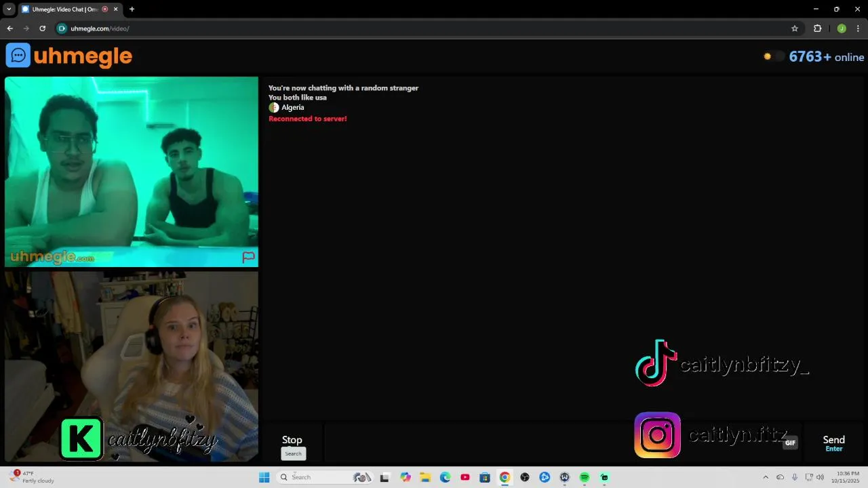Open Microsoft Edge from the taskbar
The image size is (868, 488).
pyautogui.click(x=445, y=477)
